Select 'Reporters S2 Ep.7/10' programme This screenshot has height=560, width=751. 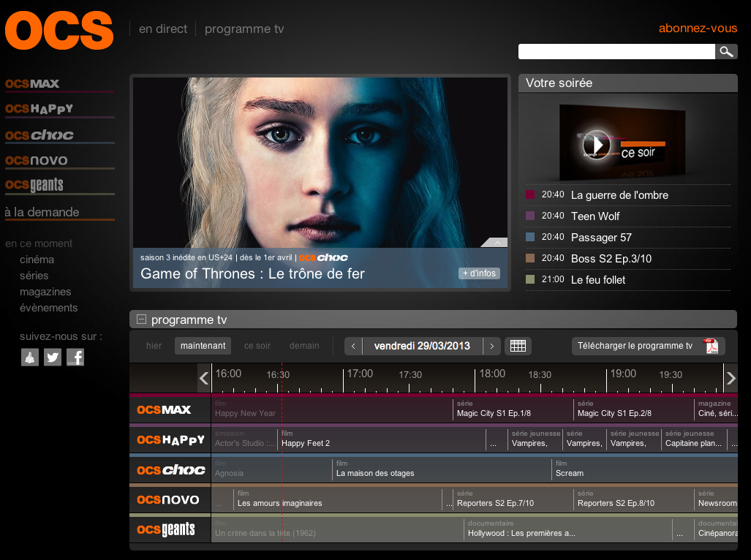[x=513, y=499]
